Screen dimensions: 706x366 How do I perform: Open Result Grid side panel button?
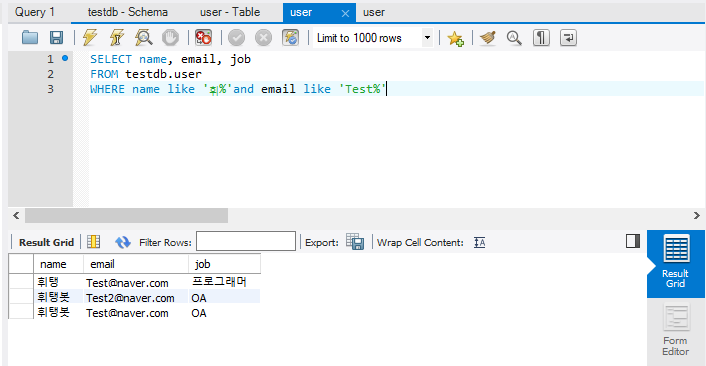(676, 263)
